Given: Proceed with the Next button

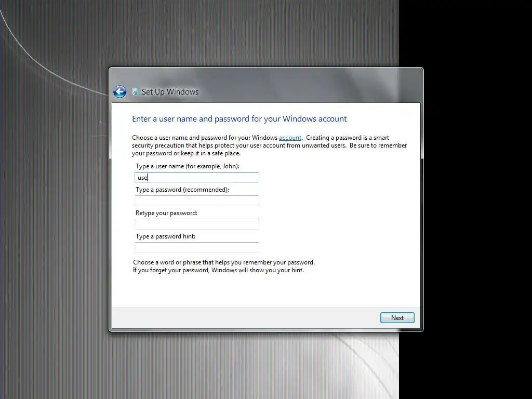Looking at the screenshot, I should click(397, 318).
